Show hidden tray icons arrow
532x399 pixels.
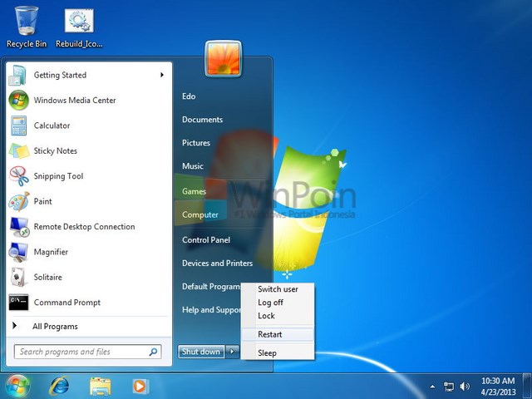[x=432, y=386]
